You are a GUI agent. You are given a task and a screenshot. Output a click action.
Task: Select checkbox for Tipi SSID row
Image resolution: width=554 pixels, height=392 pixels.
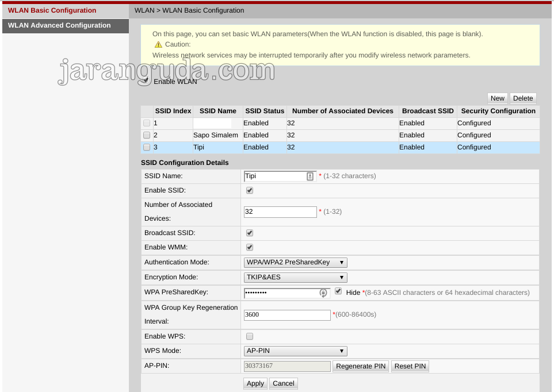[x=147, y=147]
